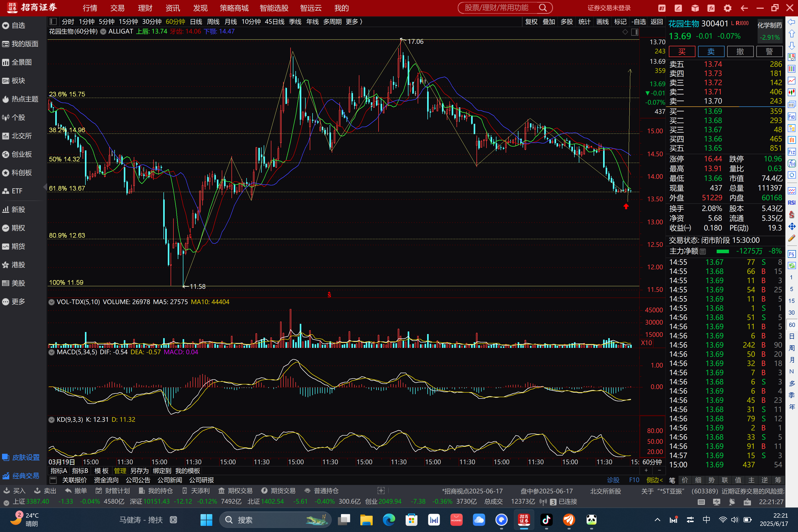Open TikTok from Windows taskbar

click(x=546, y=519)
